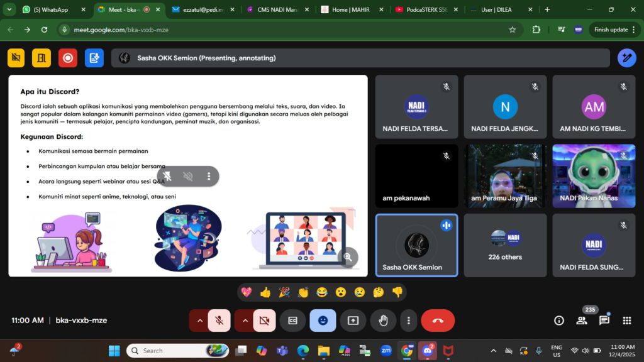Viewport: 644px width, 362px height.
Task: Switch to the ezzatul@pedi mail tab
Action: point(203,9)
